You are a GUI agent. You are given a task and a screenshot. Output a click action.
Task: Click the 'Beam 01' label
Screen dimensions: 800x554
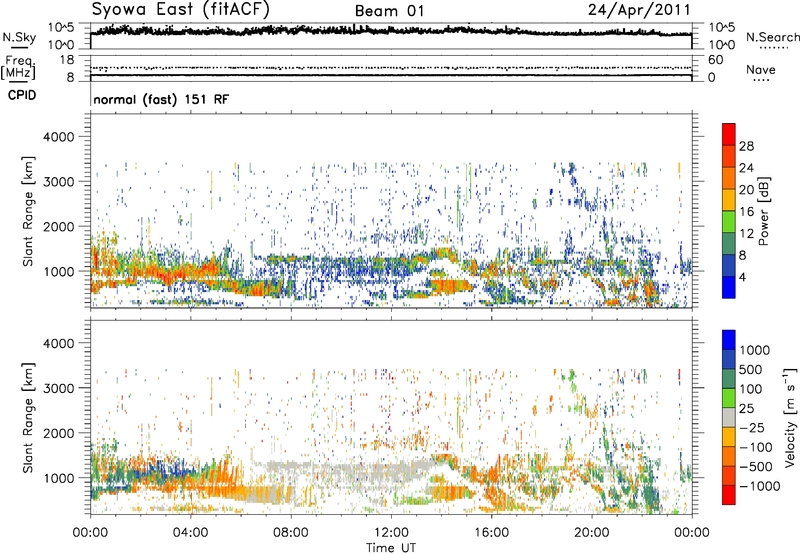click(389, 11)
